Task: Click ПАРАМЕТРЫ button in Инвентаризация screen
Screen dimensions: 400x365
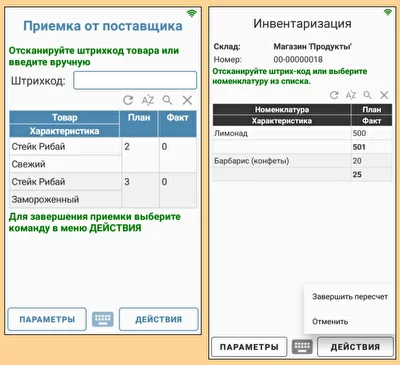Action: 249,347
